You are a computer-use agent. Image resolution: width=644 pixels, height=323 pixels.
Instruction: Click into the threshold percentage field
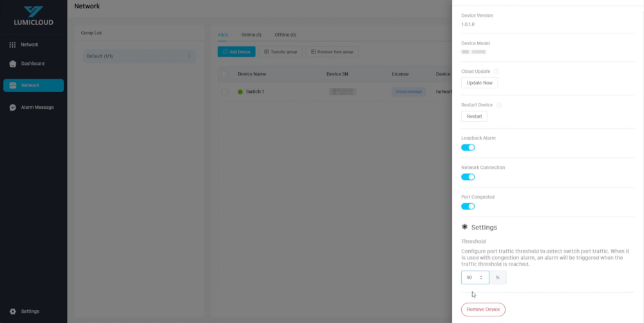click(471, 278)
